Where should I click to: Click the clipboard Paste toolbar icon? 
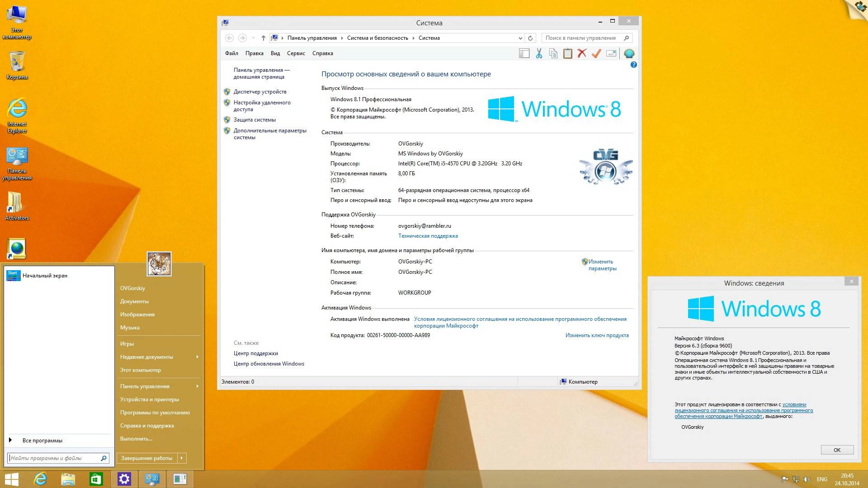tap(567, 53)
